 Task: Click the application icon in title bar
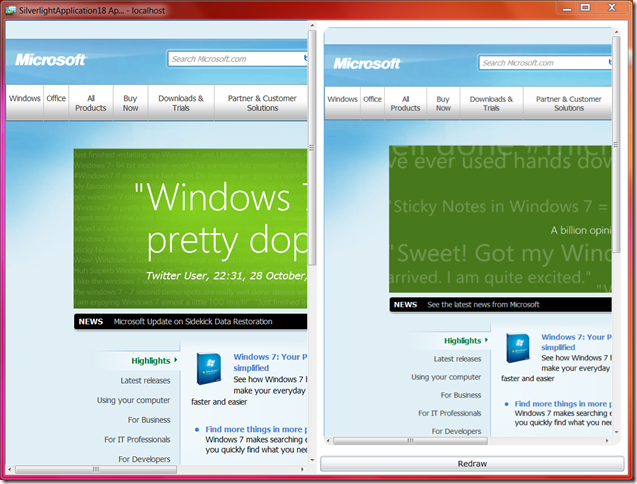tap(10, 10)
